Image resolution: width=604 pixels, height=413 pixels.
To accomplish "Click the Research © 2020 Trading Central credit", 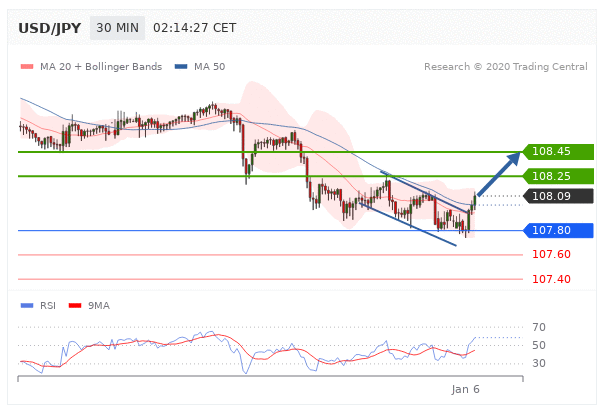I will tap(506, 67).
